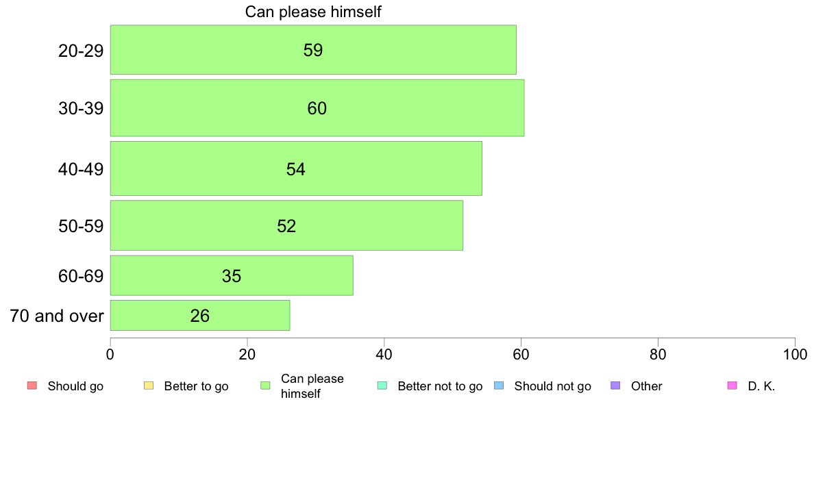This screenshot has width=814, height=504.
Task: Click the 100 tick on x-axis
Action: pyautogui.click(x=795, y=355)
